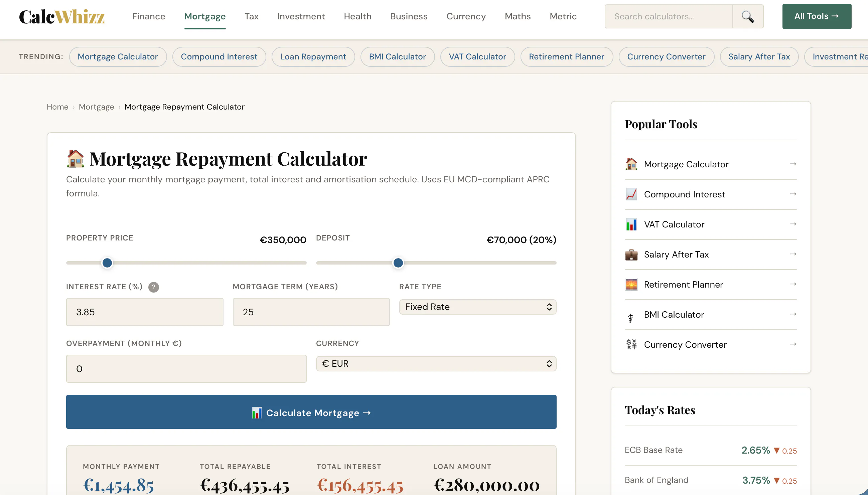This screenshot has height=495, width=868.
Task: Open the Metric nav menu
Action: [x=563, y=16]
